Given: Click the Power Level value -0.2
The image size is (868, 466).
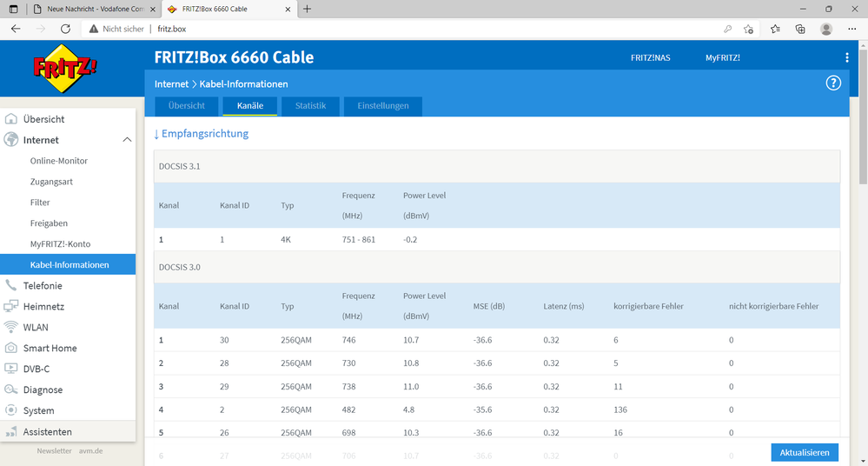Looking at the screenshot, I should tap(410, 240).
